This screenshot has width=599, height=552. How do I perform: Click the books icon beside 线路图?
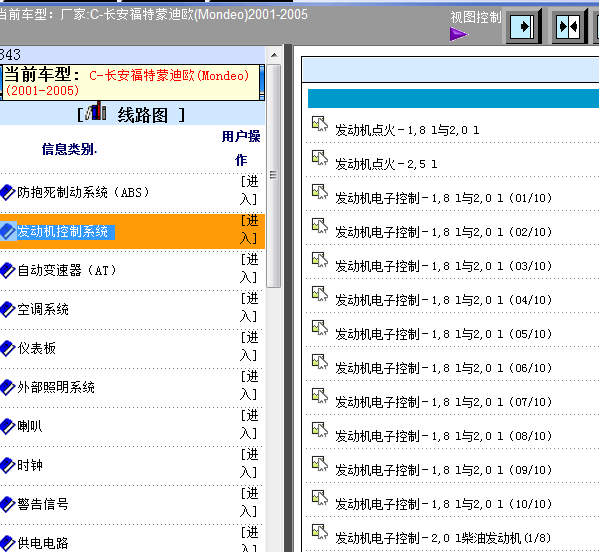[x=96, y=112]
